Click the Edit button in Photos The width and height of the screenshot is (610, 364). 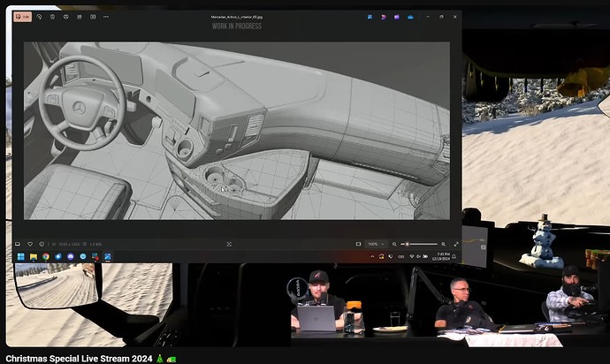click(x=25, y=17)
